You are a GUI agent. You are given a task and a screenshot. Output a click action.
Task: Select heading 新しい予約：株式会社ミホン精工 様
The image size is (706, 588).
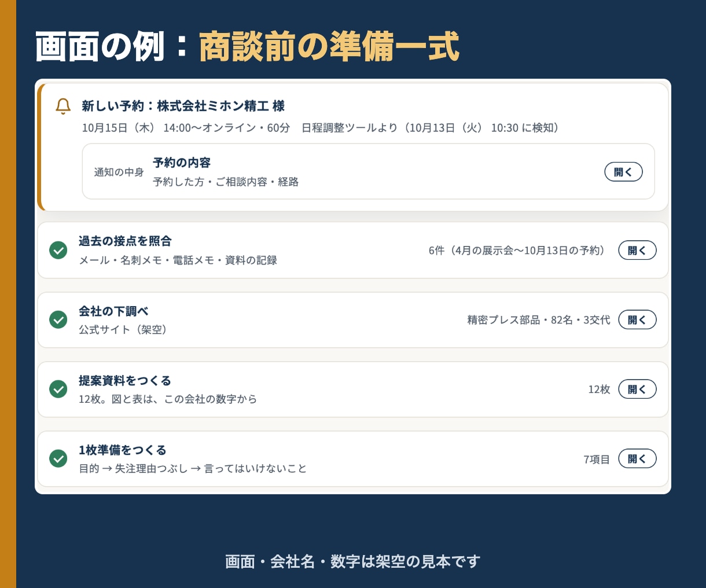[183, 106]
